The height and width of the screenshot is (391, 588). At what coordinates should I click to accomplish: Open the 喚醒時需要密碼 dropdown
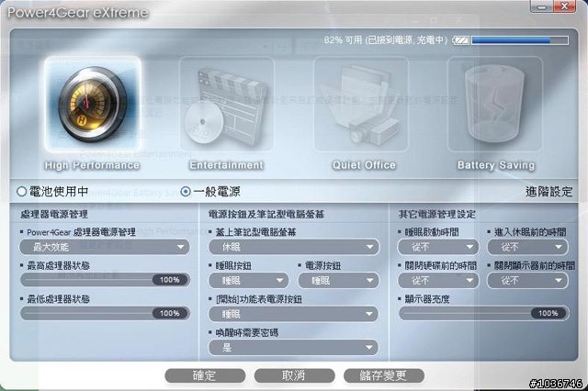coord(294,348)
